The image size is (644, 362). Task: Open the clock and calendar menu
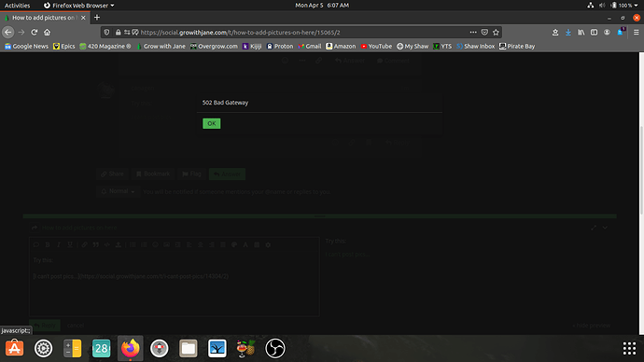point(322,6)
